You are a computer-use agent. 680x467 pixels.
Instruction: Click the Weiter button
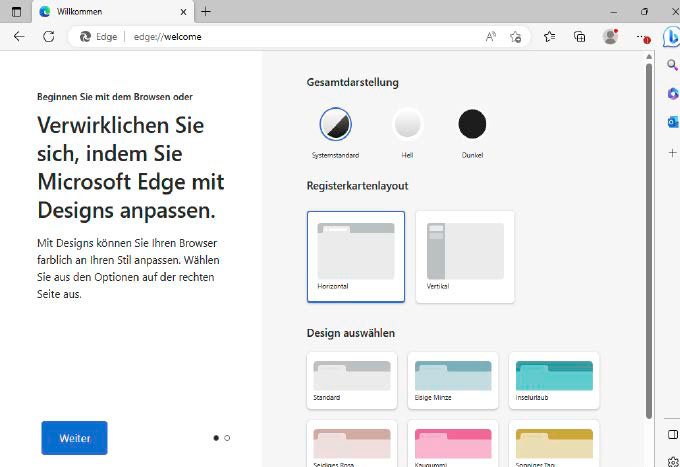[74, 438]
